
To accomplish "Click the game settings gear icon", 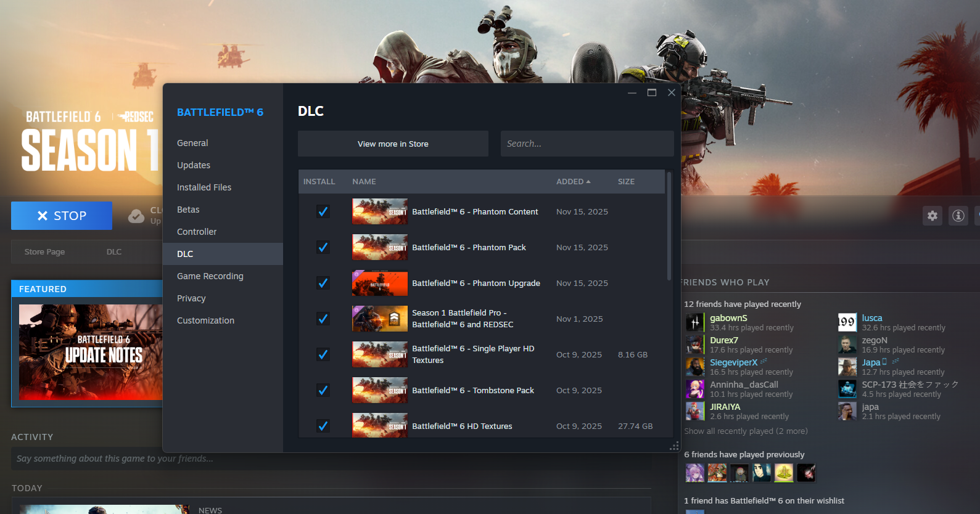I will tap(932, 216).
